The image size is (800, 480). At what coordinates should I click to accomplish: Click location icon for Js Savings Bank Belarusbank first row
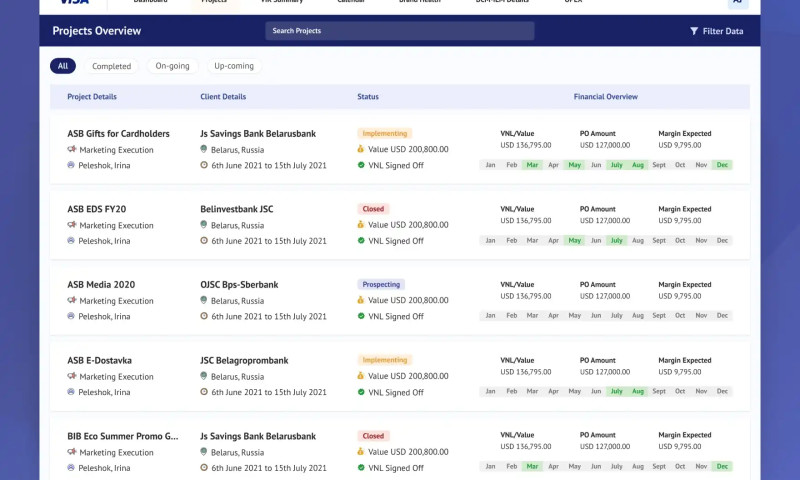pyautogui.click(x=204, y=150)
